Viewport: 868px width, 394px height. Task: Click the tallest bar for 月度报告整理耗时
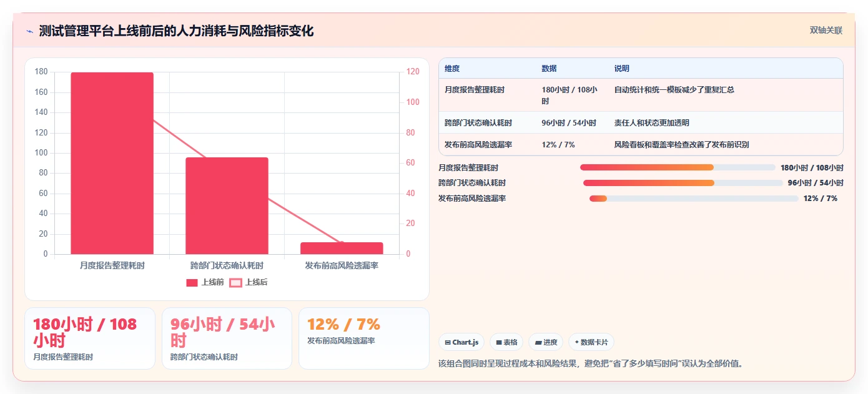112,163
